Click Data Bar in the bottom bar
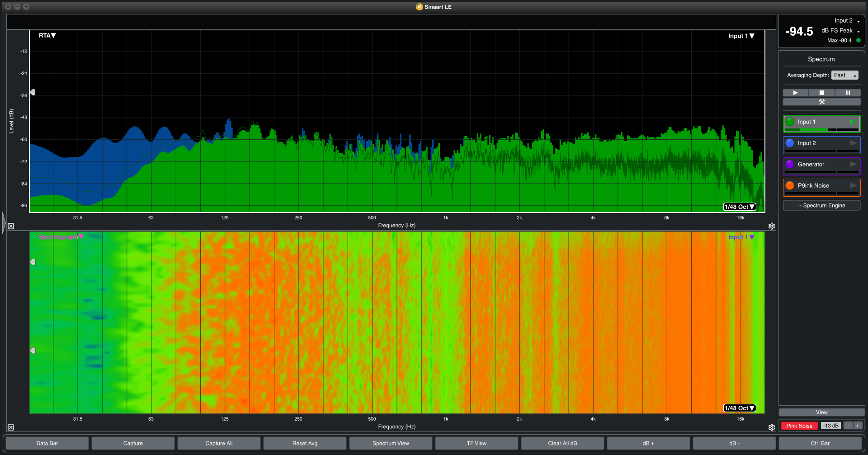 tap(47, 443)
